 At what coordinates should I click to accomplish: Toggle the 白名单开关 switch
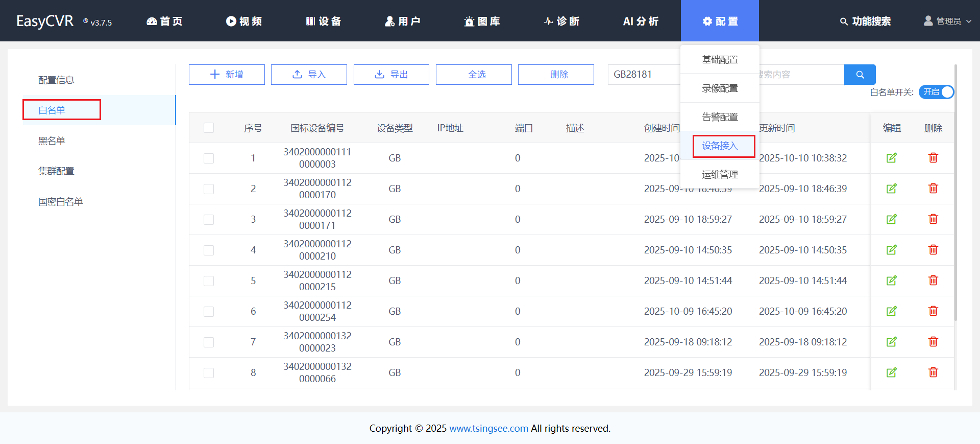pos(936,92)
